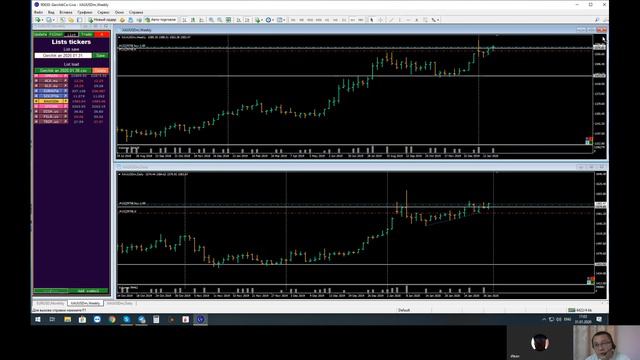This screenshot has width=640, height=360.
Task: Toggle the Market Watch window icon
Action: pos(62,20)
